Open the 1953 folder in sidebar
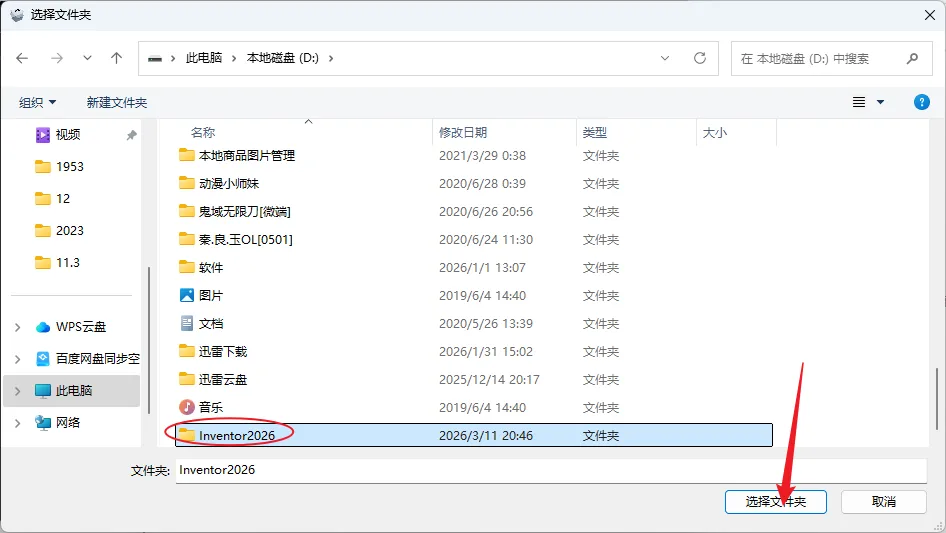Screen dimensions: 946x533 pyautogui.click(x=60, y=167)
